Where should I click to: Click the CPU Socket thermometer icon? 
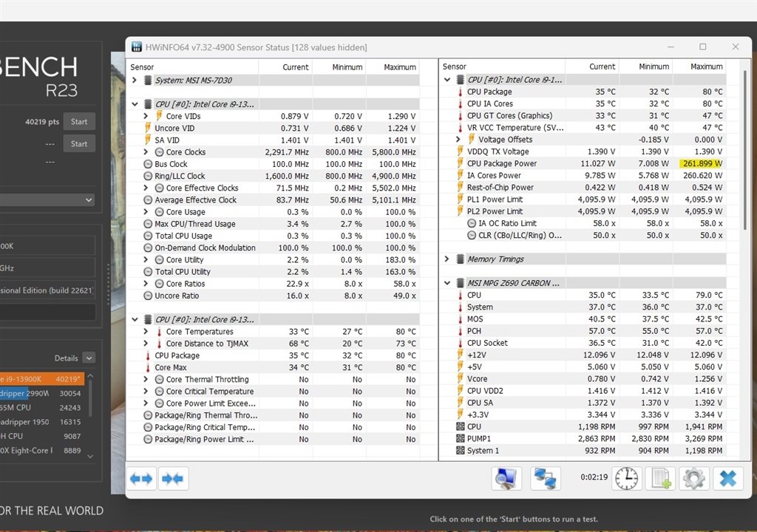460,343
